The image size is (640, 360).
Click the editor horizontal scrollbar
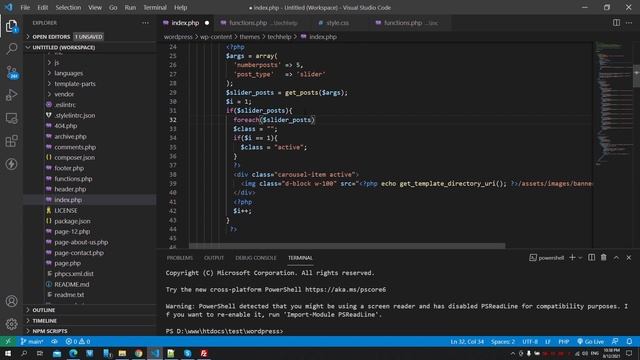pos(347,246)
